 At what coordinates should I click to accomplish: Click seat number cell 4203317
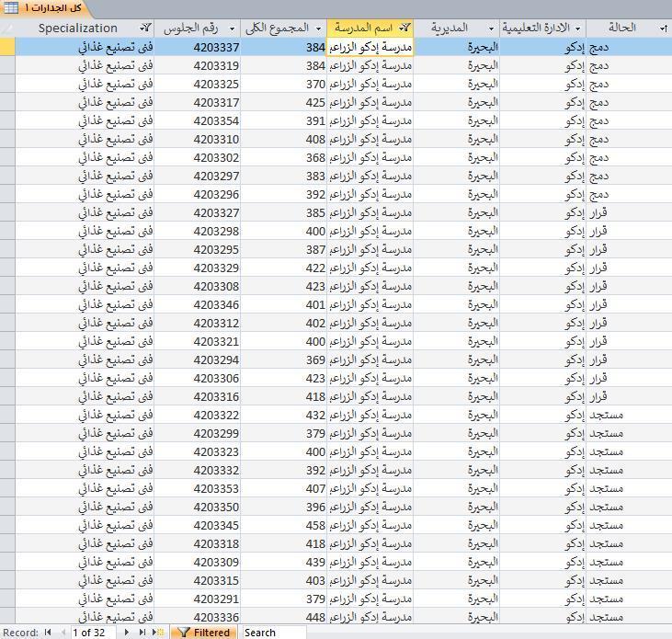(x=197, y=102)
